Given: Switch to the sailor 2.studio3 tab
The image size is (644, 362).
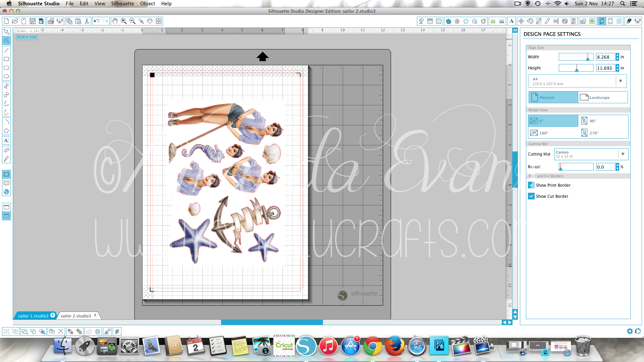Looking at the screenshot, I should [76, 316].
